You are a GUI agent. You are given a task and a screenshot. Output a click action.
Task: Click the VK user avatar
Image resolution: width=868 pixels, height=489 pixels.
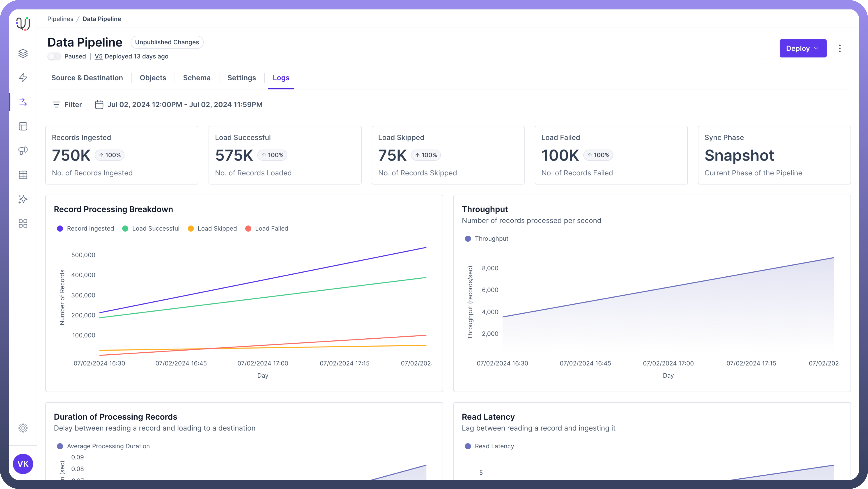tap(23, 464)
